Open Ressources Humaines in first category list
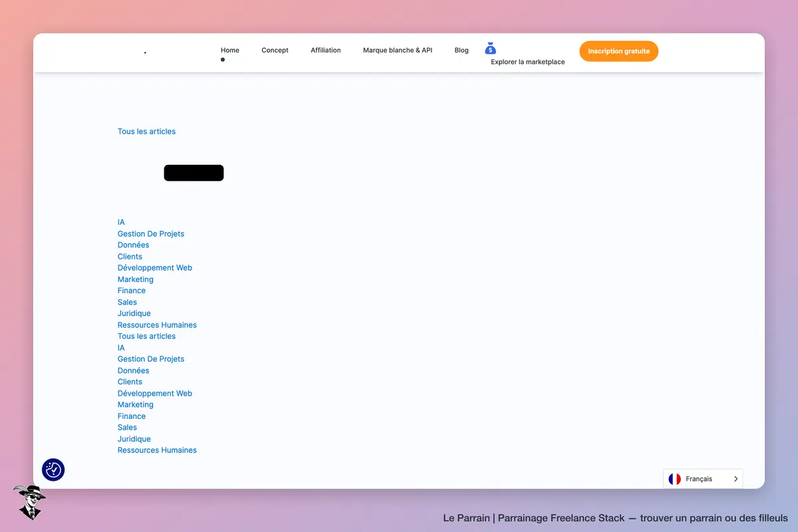 point(157,325)
